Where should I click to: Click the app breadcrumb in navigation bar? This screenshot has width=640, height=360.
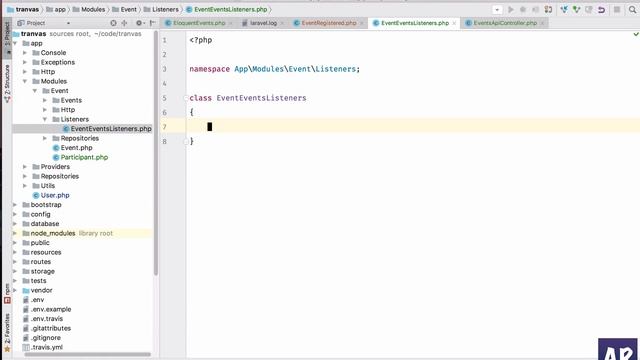pos(56,9)
